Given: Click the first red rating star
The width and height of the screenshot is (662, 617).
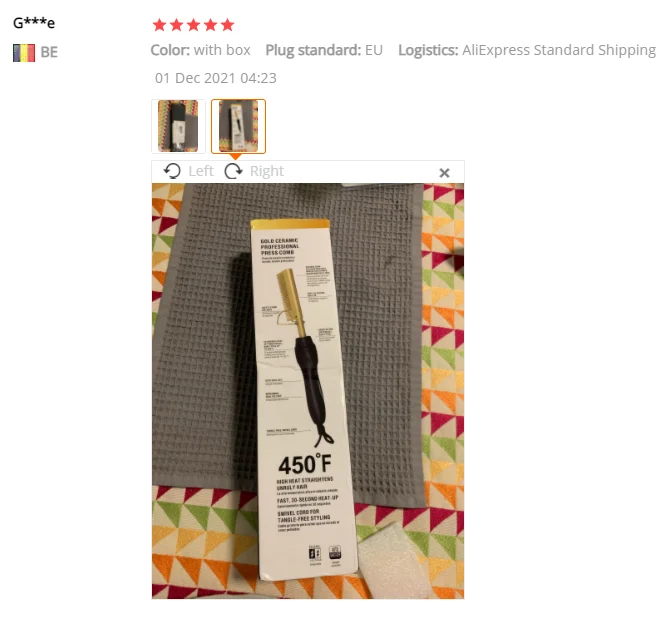Looking at the screenshot, I should (x=160, y=25).
